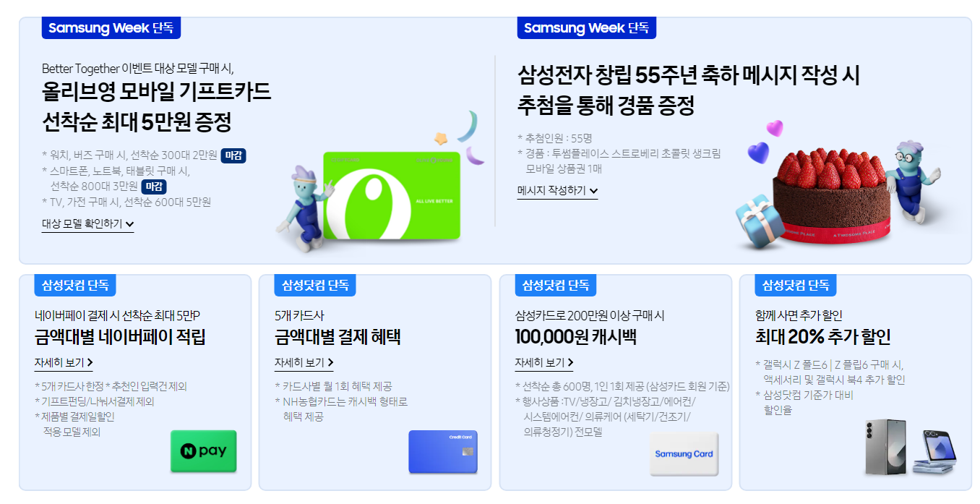Open 자세히 보기 under 네이버페이 적립
980x504 pixels.
pyautogui.click(x=64, y=363)
